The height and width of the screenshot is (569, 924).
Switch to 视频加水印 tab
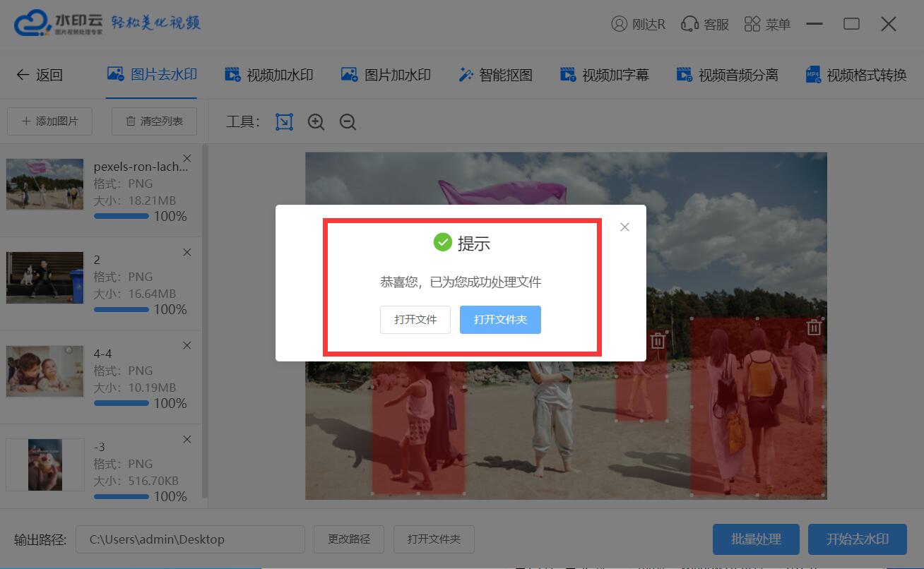pos(269,75)
